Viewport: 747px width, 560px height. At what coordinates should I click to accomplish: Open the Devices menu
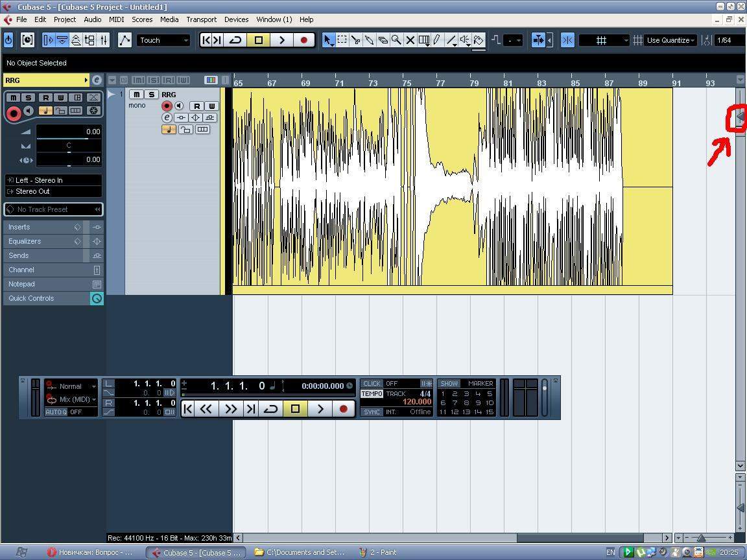pyautogui.click(x=236, y=19)
